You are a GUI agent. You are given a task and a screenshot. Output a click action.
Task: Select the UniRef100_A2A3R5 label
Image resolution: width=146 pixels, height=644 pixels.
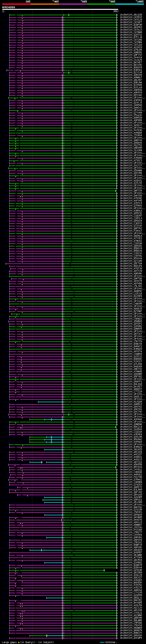(131, 497)
